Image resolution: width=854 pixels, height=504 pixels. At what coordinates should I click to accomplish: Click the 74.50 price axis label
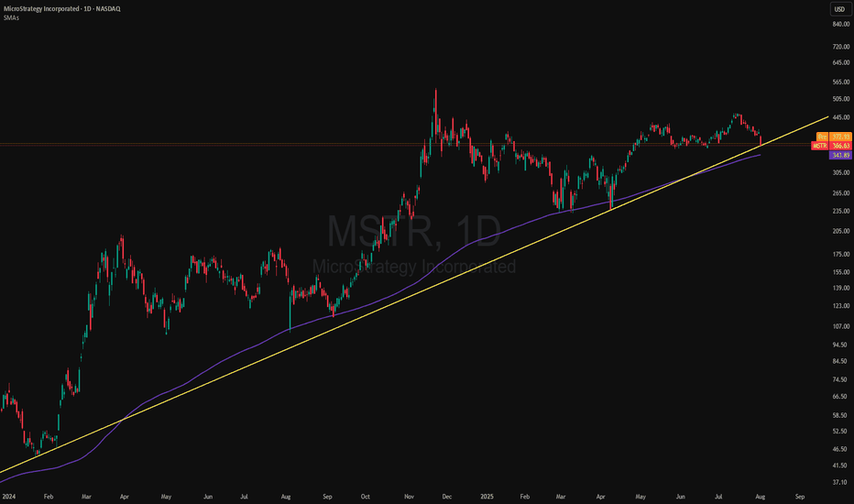point(841,379)
